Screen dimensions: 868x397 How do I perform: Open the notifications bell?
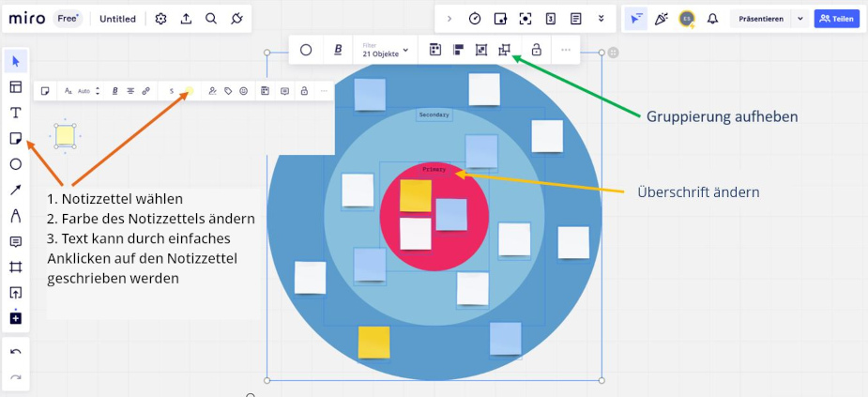(712, 19)
